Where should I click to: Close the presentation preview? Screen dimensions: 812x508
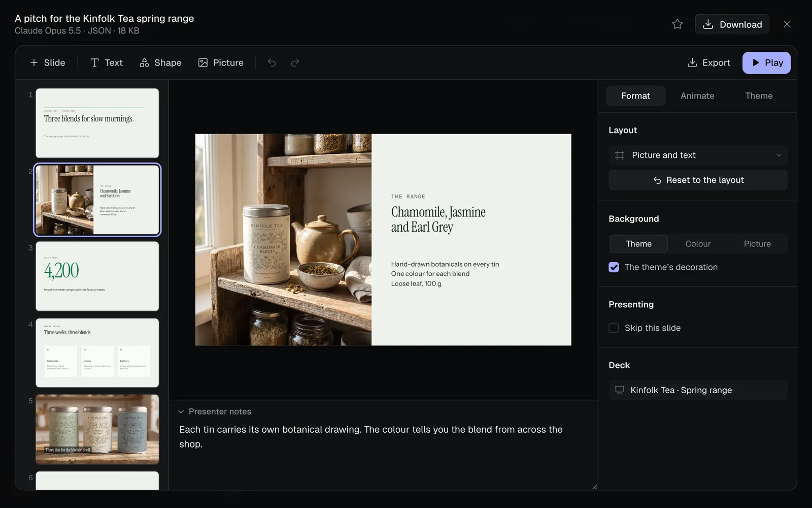[x=787, y=24]
